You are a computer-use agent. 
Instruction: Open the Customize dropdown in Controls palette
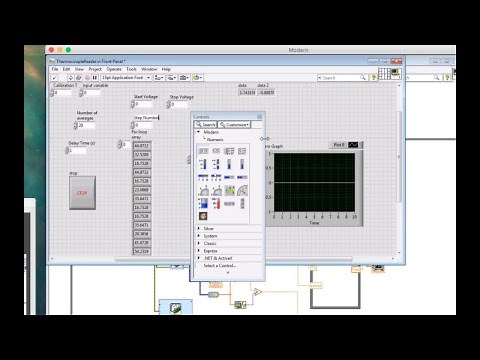pos(234,125)
